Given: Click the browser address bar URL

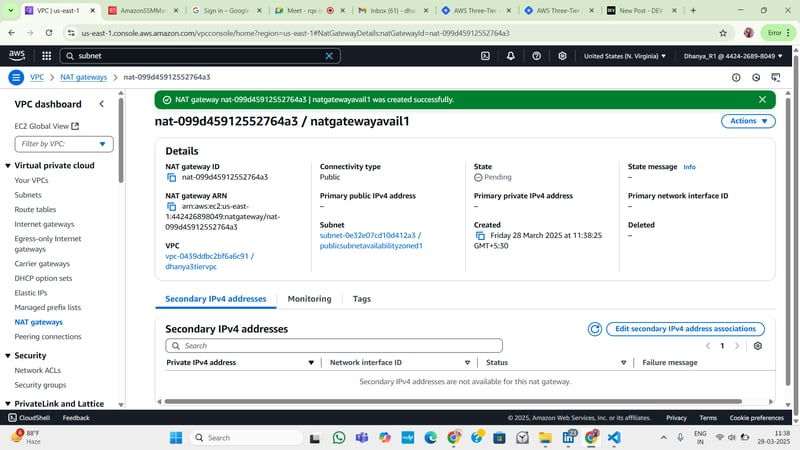Looking at the screenshot, I should click(295, 33).
